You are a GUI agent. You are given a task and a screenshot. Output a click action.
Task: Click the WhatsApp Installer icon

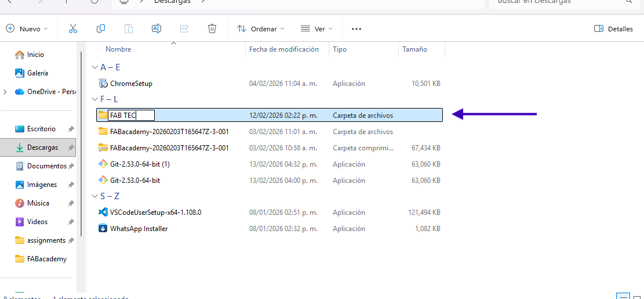[x=103, y=228]
